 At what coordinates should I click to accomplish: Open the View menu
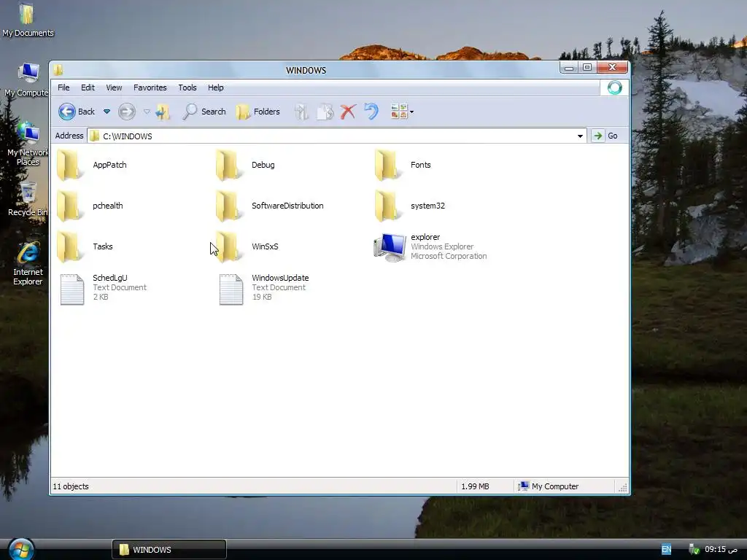pos(114,87)
